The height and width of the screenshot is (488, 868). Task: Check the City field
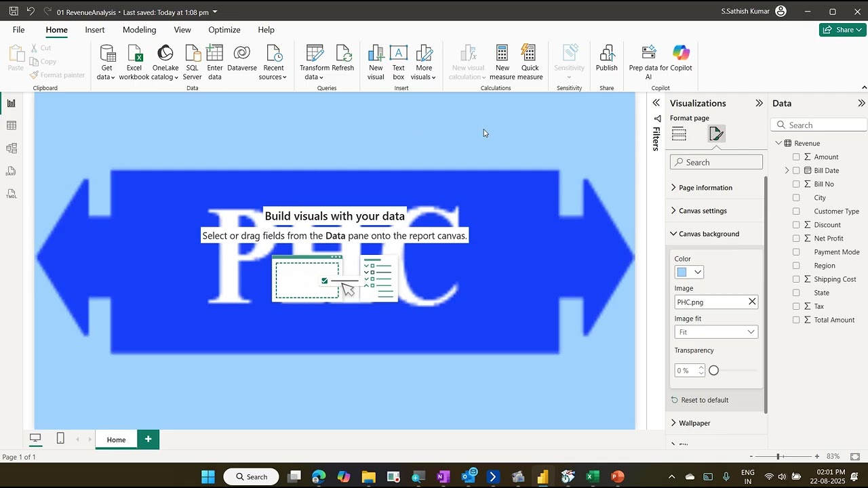(x=796, y=197)
